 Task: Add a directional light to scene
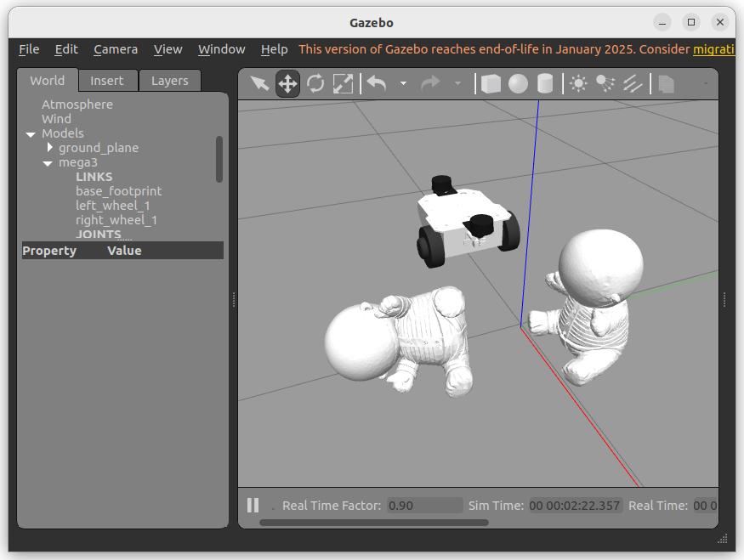[x=633, y=83]
